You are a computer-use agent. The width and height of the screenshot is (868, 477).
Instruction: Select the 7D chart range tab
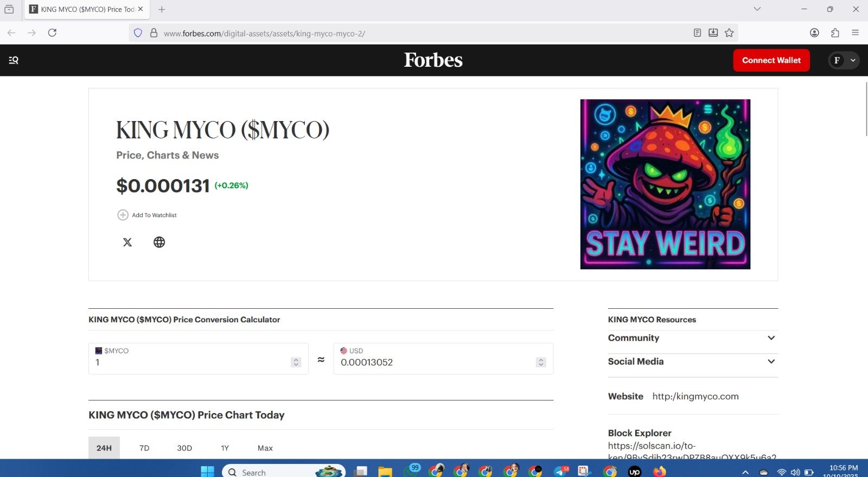(x=144, y=448)
